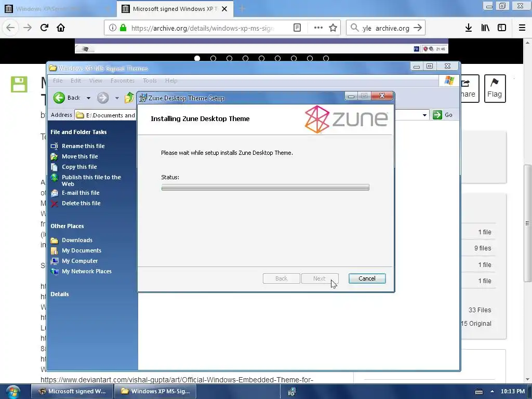Open Favorites menu in Explorer
532x399 pixels.
[x=123, y=81]
